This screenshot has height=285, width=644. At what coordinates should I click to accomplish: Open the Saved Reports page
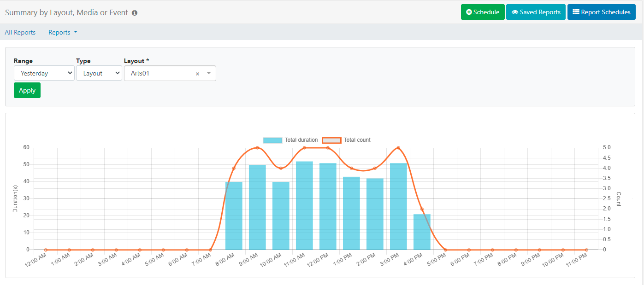pyautogui.click(x=536, y=12)
